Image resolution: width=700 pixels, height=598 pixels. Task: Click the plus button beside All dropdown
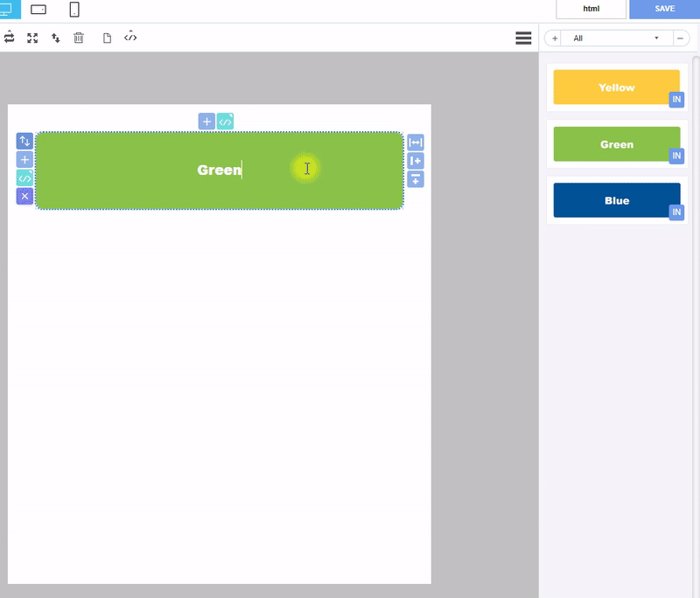[555, 38]
